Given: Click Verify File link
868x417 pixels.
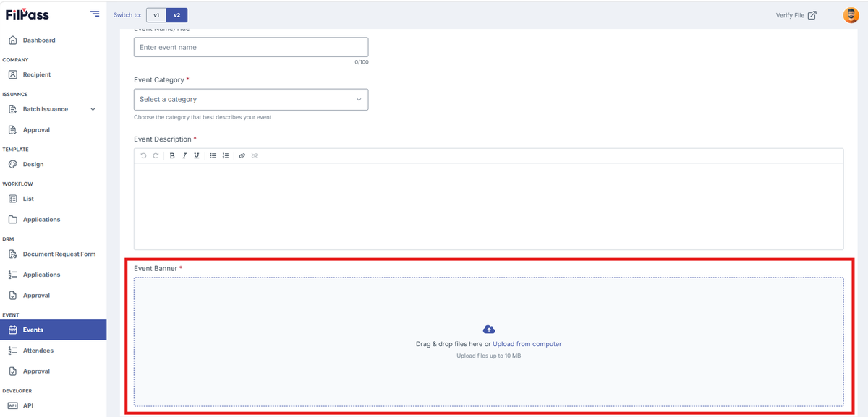Looking at the screenshot, I should pos(796,15).
